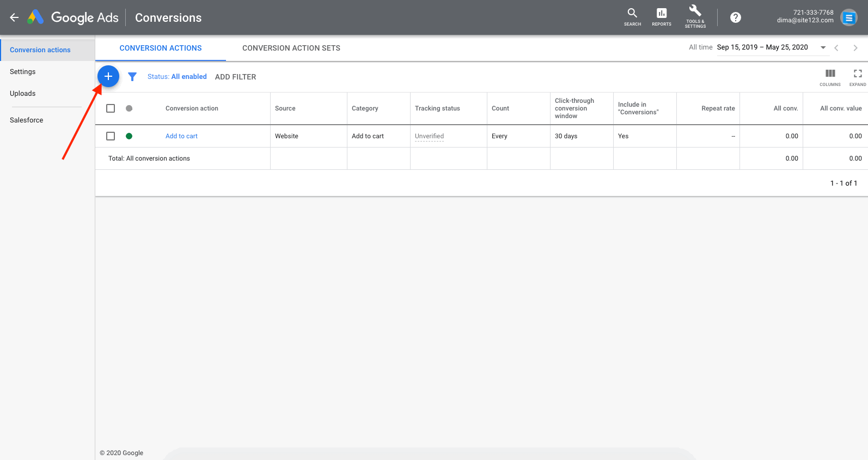
Task: Click the filter funnel icon
Action: (x=132, y=77)
